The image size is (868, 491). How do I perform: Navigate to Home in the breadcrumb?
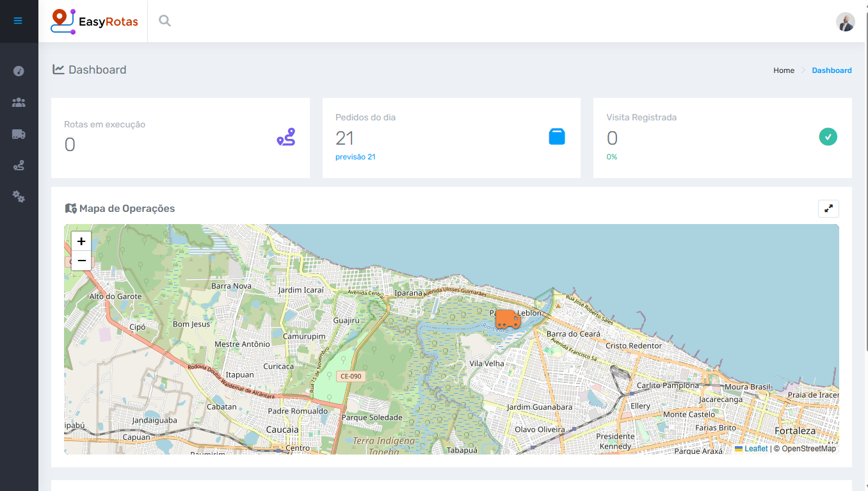784,70
